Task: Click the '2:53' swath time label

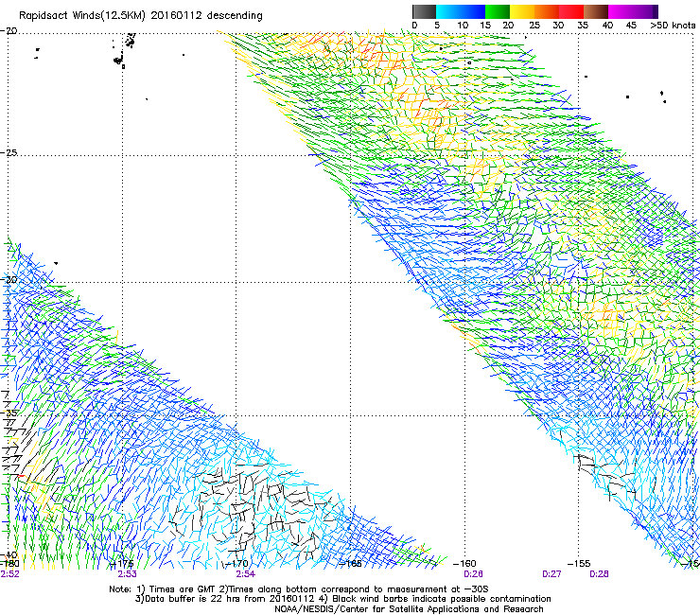Action: coord(128,574)
